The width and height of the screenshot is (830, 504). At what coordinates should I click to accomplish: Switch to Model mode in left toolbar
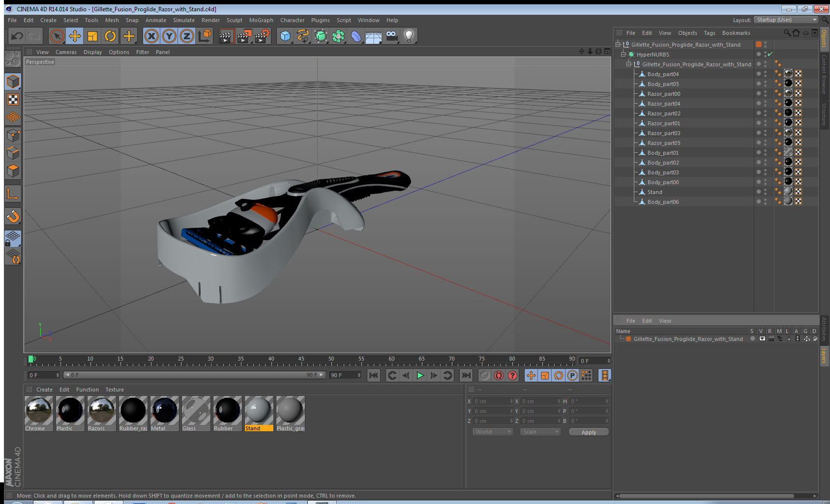click(x=13, y=82)
